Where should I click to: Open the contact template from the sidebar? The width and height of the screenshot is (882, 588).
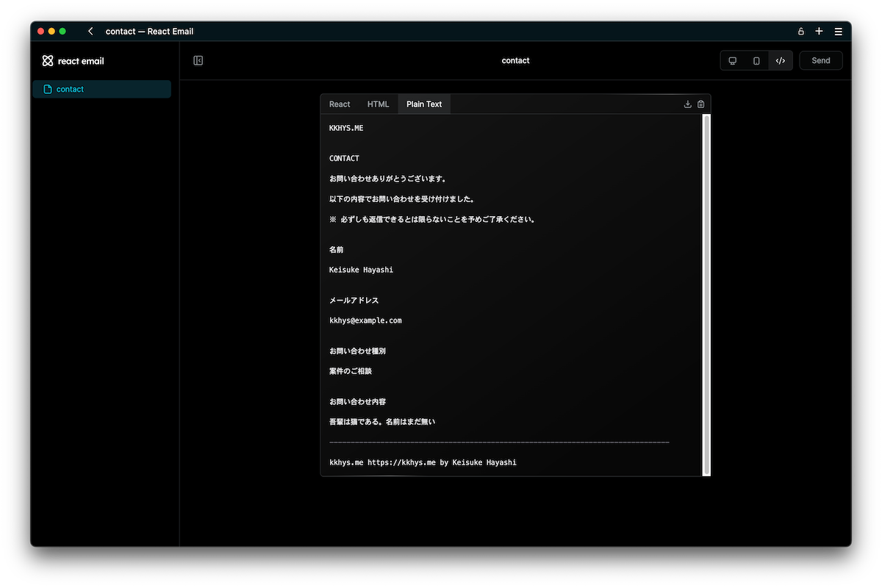tap(70, 89)
